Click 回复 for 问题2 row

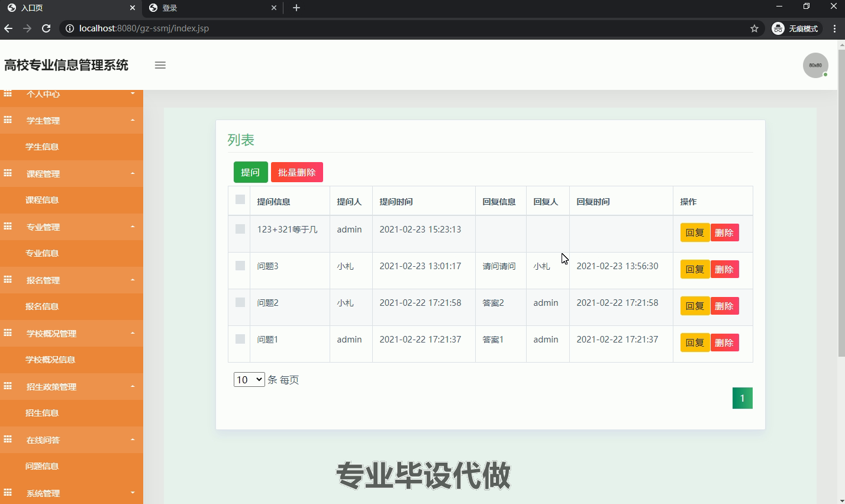coord(695,306)
